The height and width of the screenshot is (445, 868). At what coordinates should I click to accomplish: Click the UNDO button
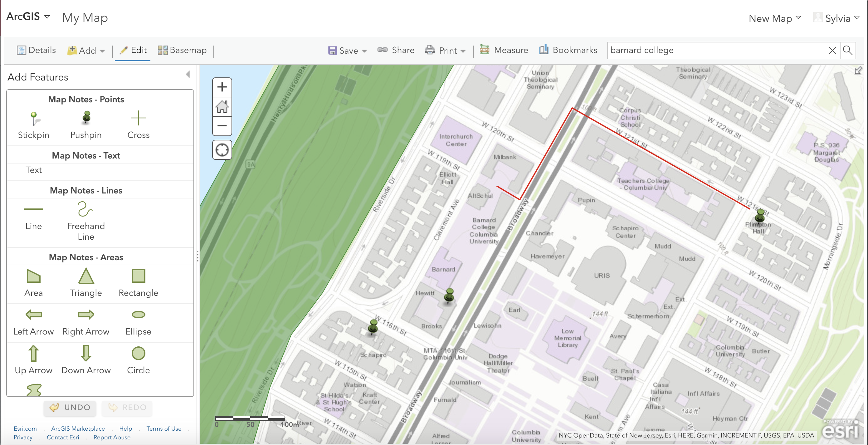tap(70, 407)
